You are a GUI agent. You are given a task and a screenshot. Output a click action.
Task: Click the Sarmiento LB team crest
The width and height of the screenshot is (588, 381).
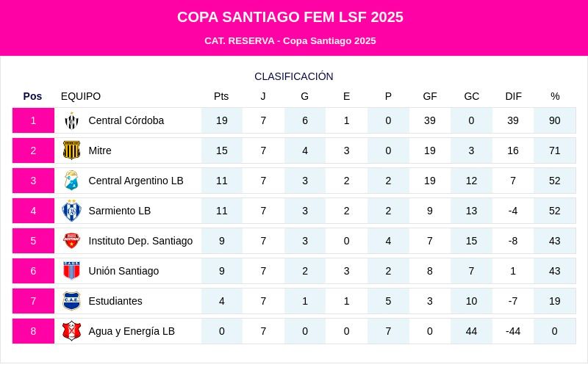point(71,211)
